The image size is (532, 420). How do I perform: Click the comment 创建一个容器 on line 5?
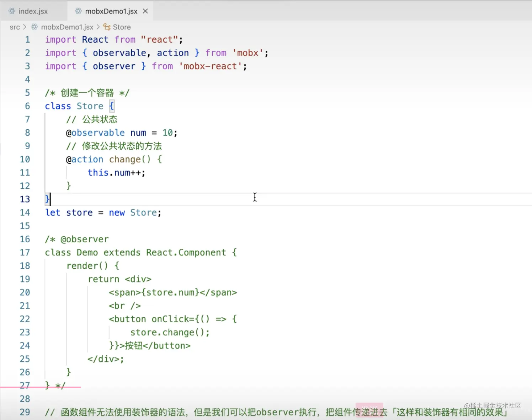[x=87, y=93]
